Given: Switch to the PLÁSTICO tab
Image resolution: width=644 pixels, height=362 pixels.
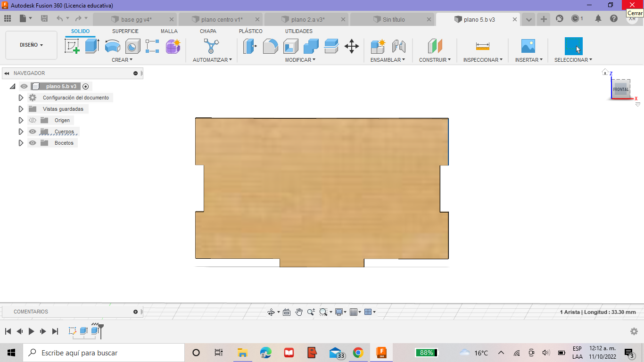Looking at the screenshot, I should pyautogui.click(x=251, y=31).
